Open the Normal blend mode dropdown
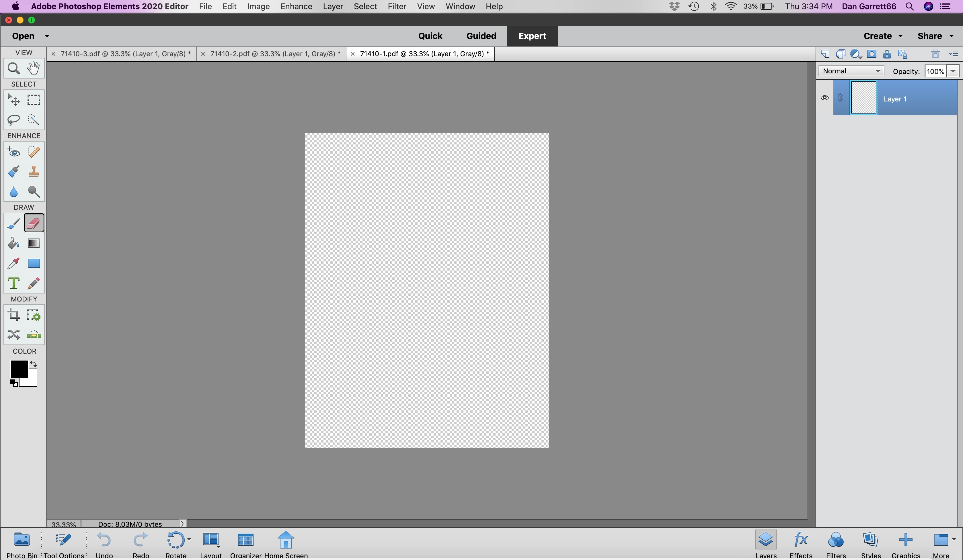The width and height of the screenshot is (963, 560). (x=851, y=71)
